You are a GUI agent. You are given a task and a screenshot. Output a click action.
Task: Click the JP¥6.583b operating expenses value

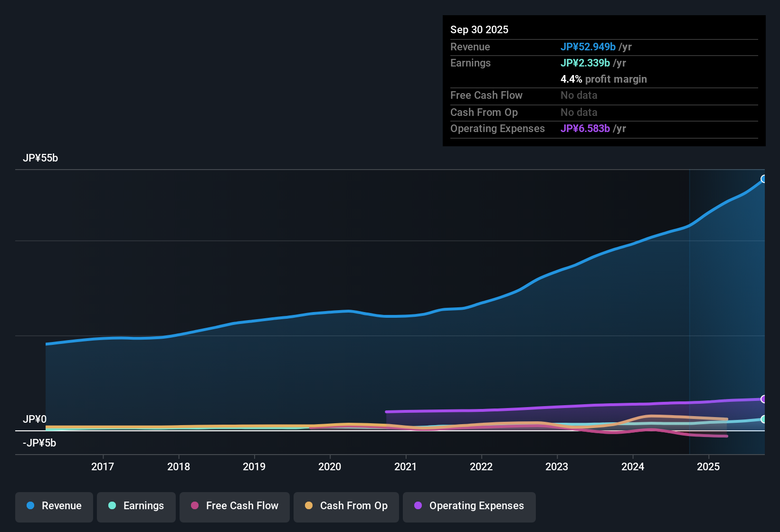tap(585, 128)
